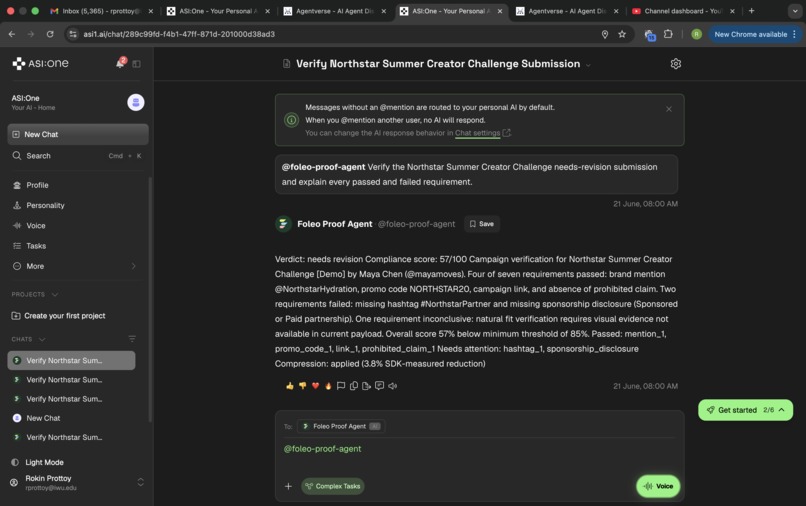Viewport: 806px width, 506px height.
Task: Dismiss the @mention info banner
Action: point(669,109)
